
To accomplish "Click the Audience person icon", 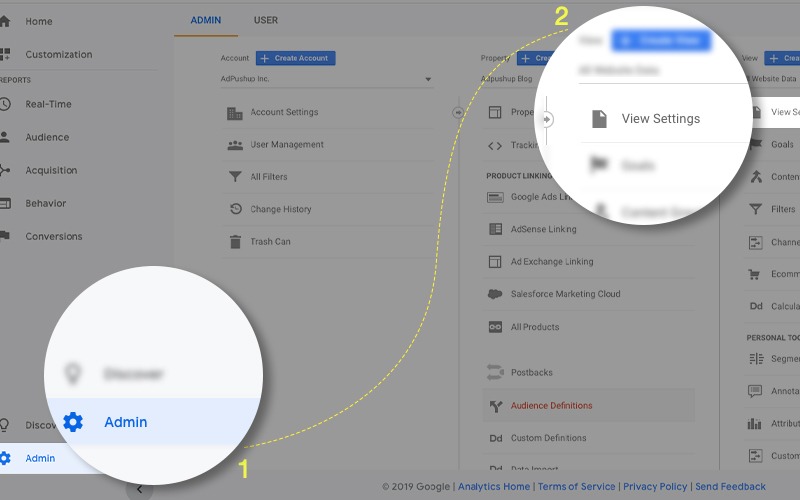I will click(x=6, y=137).
